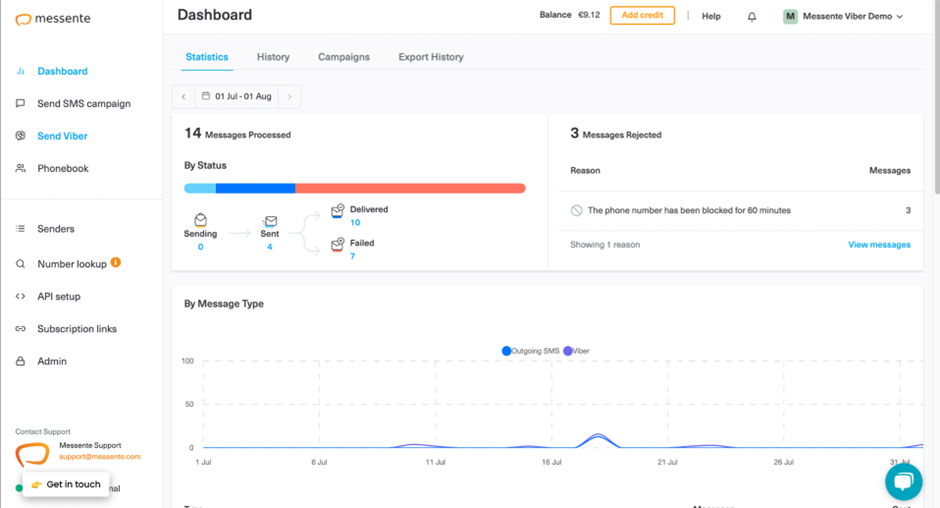Screen dimensions: 940x508
Task: Click the Messente logo
Action: (x=53, y=19)
